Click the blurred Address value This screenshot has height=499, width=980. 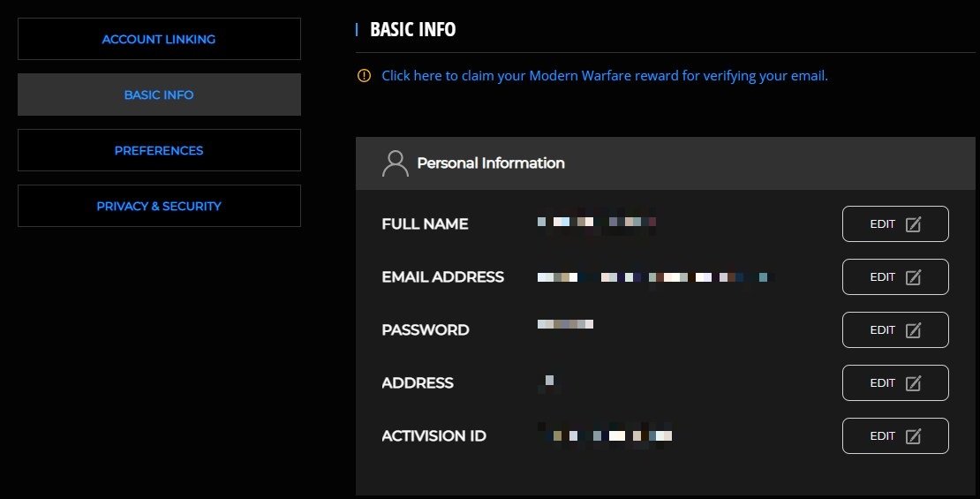tap(549, 382)
